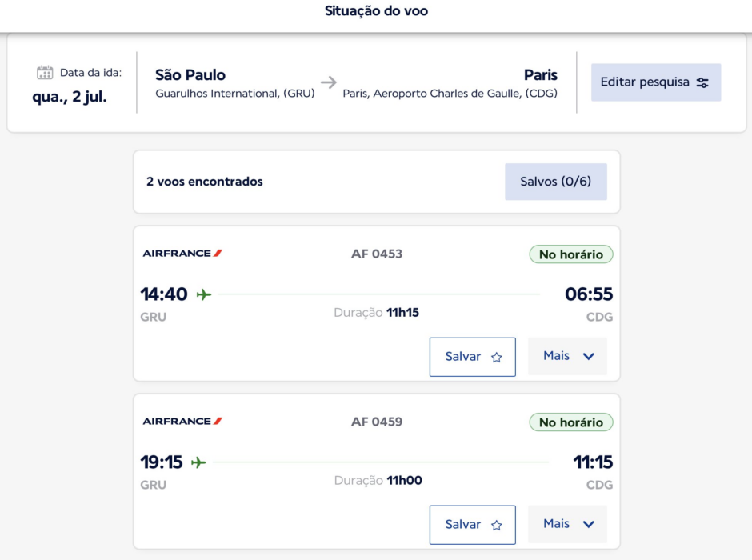
Task: Save flight AF 0459 with Salvar button
Action: tap(472, 525)
